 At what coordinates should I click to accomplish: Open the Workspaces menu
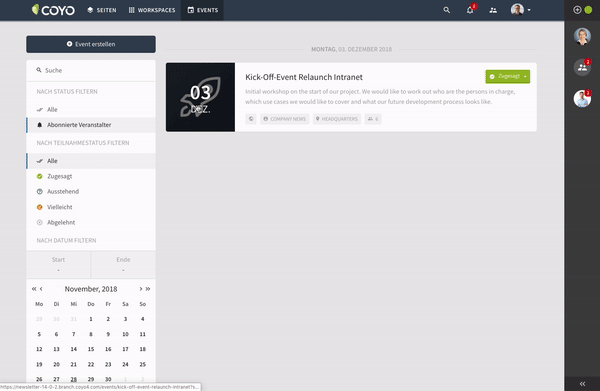point(152,10)
